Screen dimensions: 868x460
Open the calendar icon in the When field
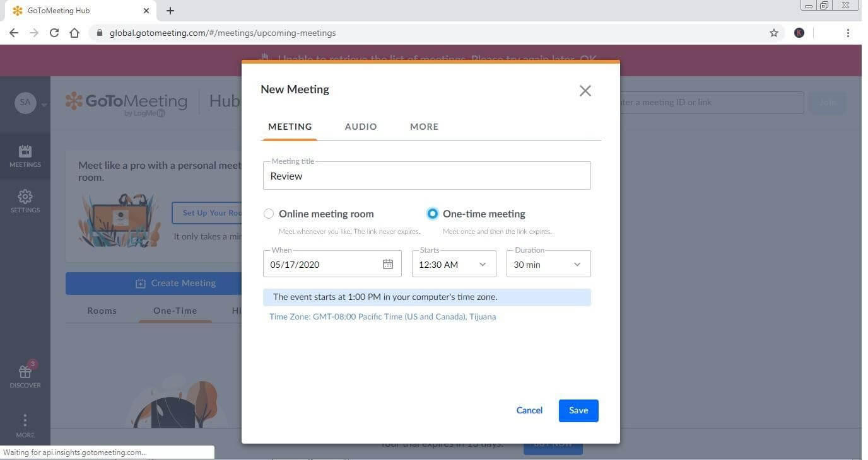[387, 264]
